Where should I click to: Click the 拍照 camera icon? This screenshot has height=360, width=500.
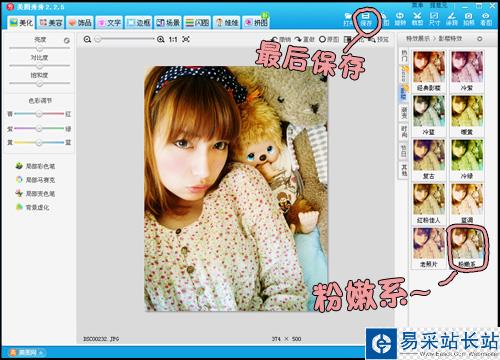468,19
